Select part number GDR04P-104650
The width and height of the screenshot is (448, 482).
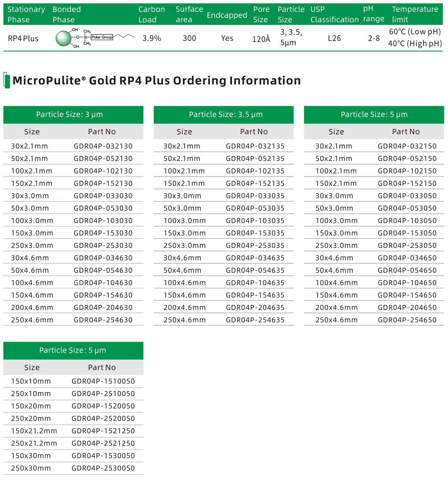[x=407, y=283]
